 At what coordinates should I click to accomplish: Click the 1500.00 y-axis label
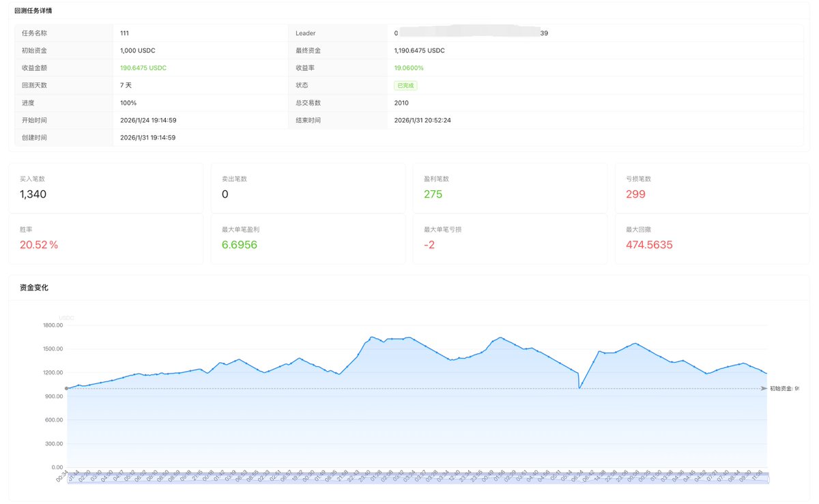[x=52, y=349]
